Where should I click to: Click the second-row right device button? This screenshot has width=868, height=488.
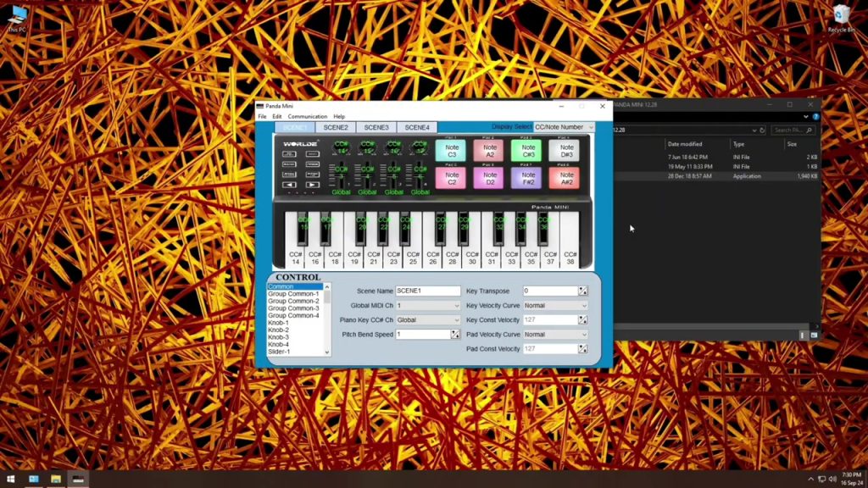pos(313,164)
